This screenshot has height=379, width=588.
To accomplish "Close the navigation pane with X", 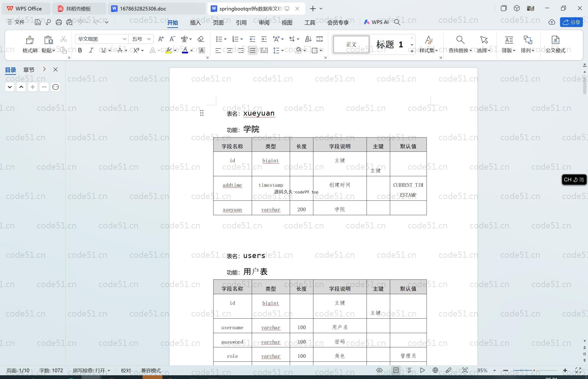I will coord(56,70).
